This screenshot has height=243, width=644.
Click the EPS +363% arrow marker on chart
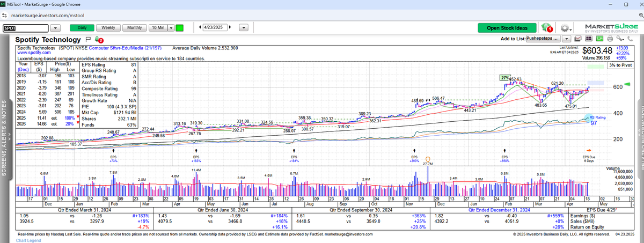[414, 151]
